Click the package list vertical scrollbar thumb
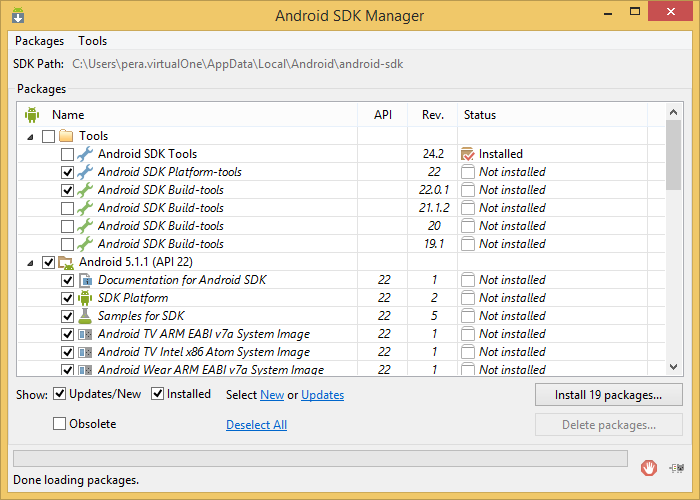 tap(673, 155)
